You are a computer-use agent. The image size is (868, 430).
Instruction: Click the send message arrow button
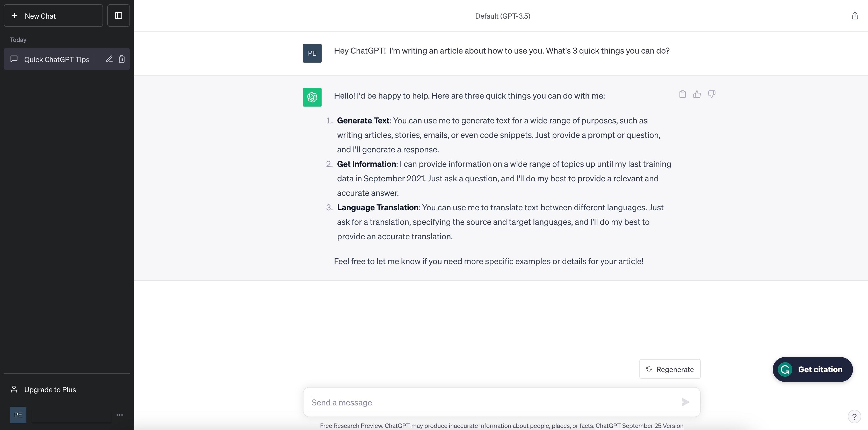coord(685,402)
